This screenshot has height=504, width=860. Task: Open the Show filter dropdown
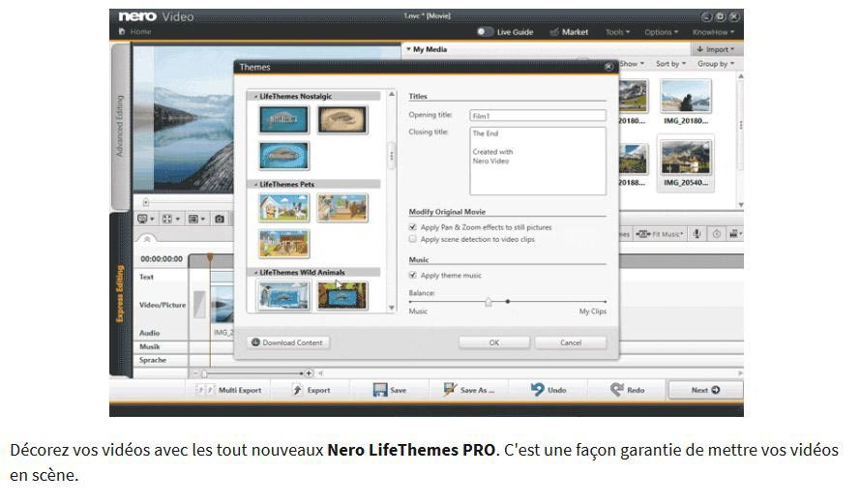(x=632, y=64)
